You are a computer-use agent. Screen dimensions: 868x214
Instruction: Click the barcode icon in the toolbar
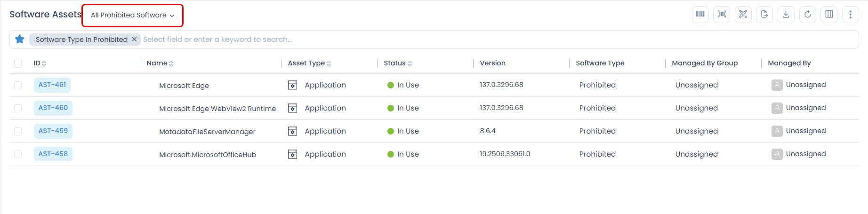click(x=700, y=15)
